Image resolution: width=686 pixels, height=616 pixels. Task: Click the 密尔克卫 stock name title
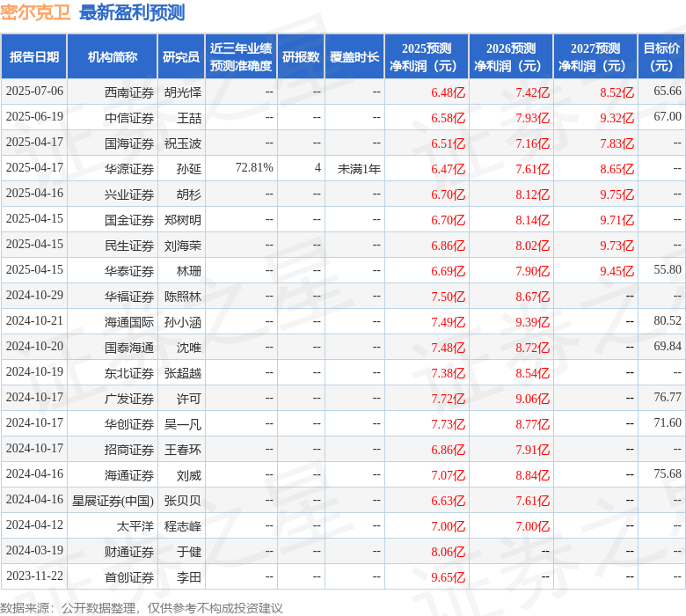(36, 12)
